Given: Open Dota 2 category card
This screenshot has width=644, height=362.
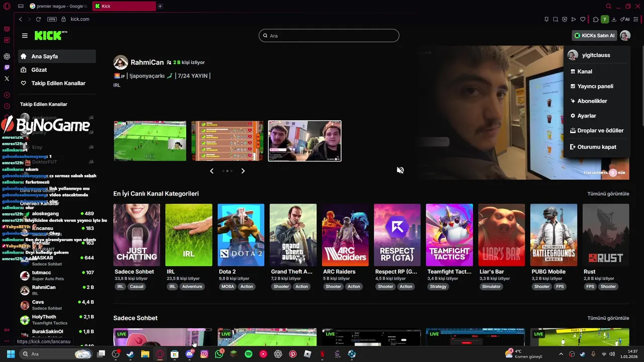Looking at the screenshot, I should point(240,235).
